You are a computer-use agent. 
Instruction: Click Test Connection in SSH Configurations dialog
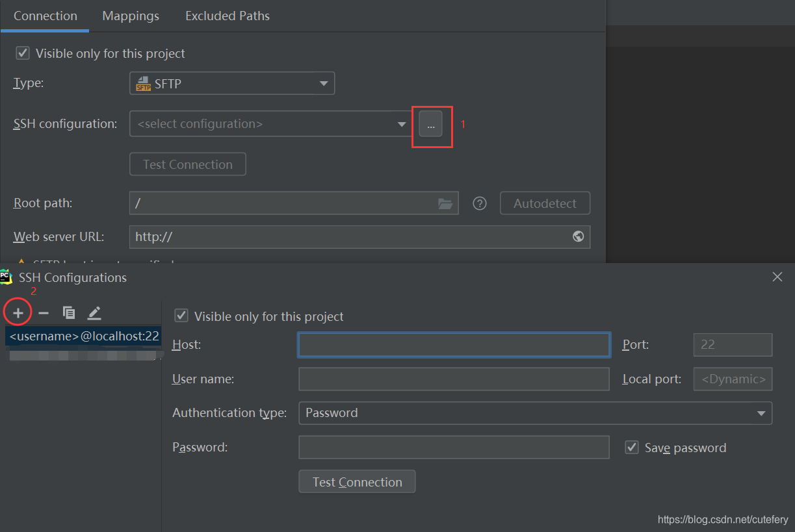pyautogui.click(x=357, y=482)
